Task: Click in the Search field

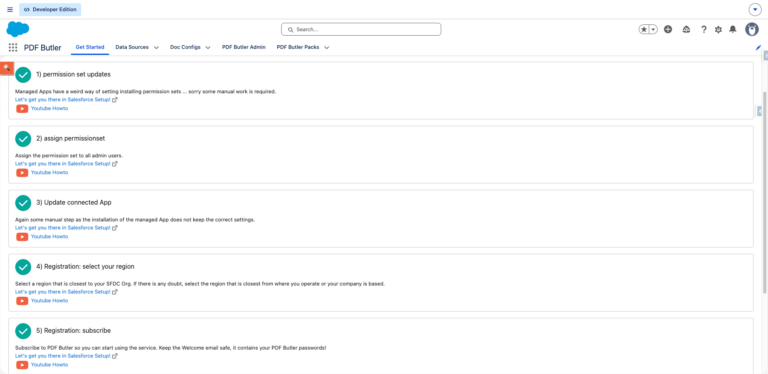Action: click(361, 29)
